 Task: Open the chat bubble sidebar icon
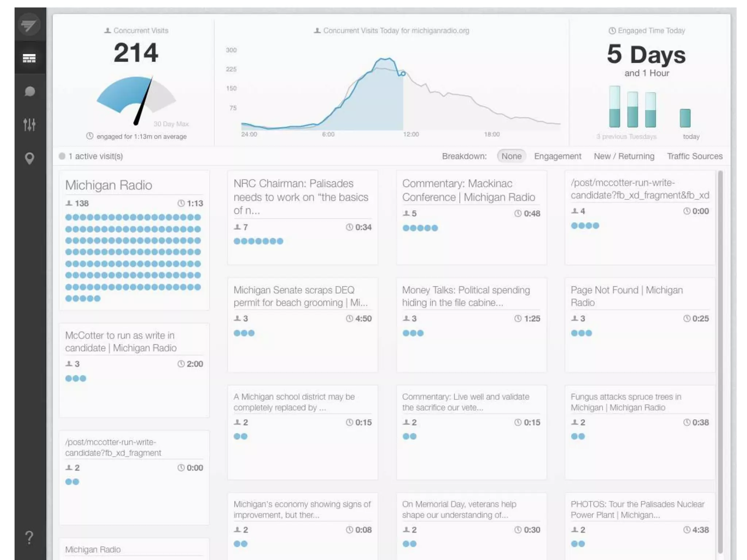point(30,91)
